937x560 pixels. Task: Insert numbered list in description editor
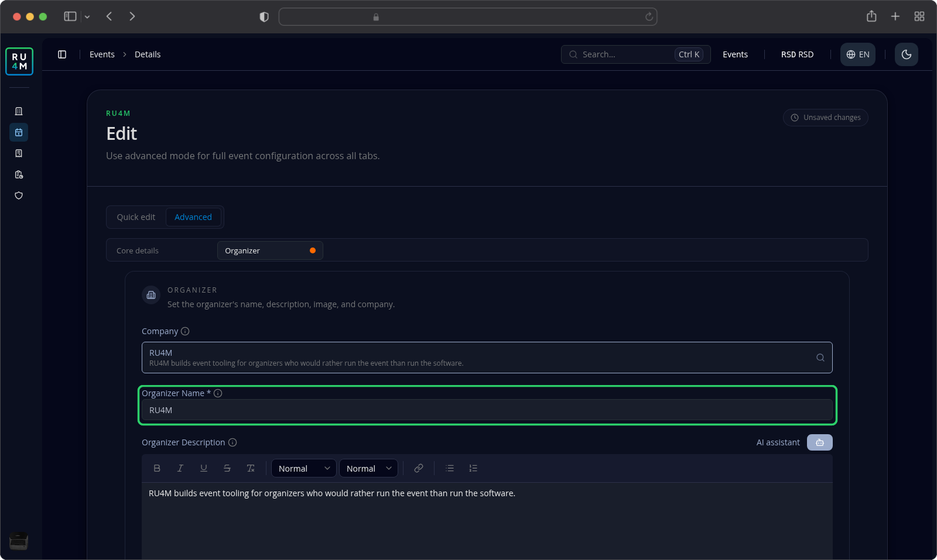(x=473, y=468)
